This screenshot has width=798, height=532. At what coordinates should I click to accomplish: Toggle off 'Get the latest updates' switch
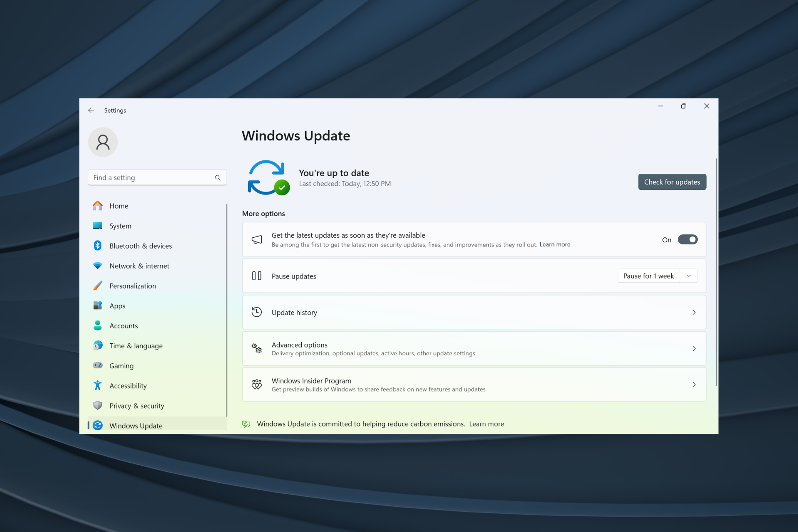pos(687,240)
